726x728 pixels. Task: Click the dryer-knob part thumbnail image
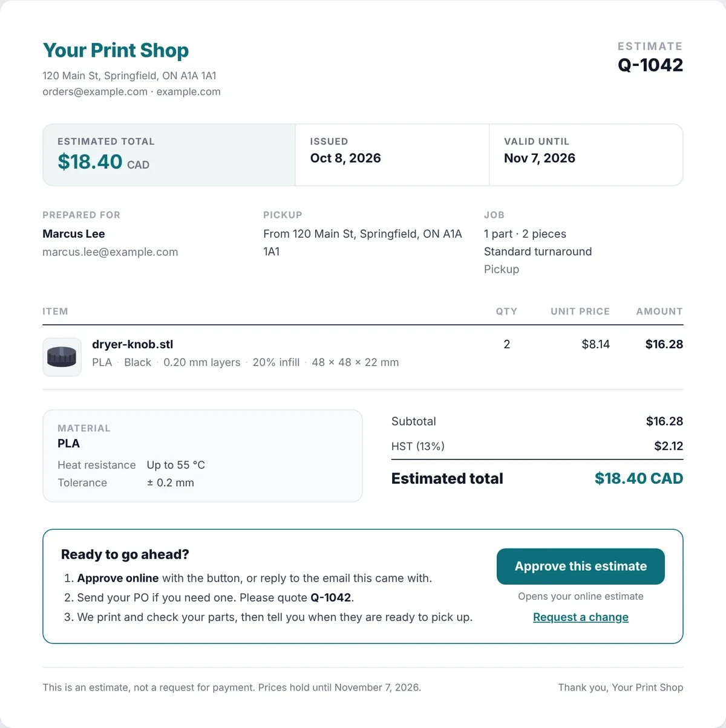pos(62,357)
